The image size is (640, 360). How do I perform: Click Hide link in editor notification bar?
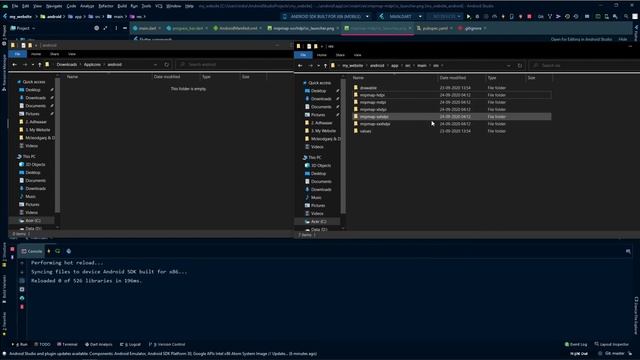[622, 39]
